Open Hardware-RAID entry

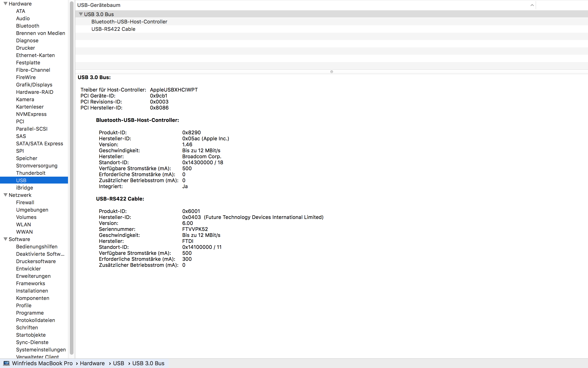click(x=35, y=92)
